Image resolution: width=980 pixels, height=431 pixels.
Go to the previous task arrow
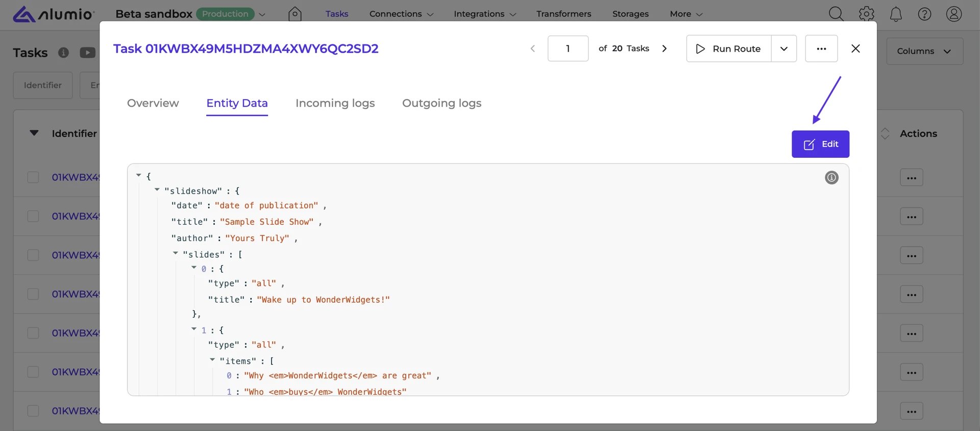532,49
